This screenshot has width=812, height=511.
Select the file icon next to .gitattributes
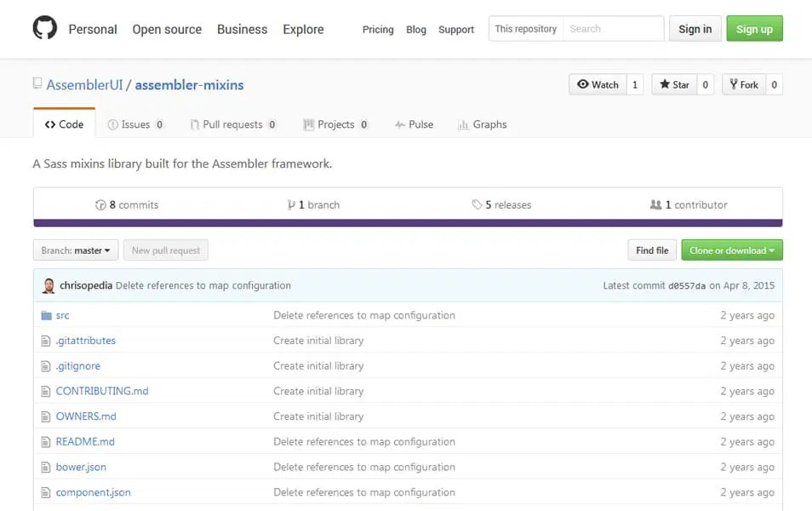(46, 341)
